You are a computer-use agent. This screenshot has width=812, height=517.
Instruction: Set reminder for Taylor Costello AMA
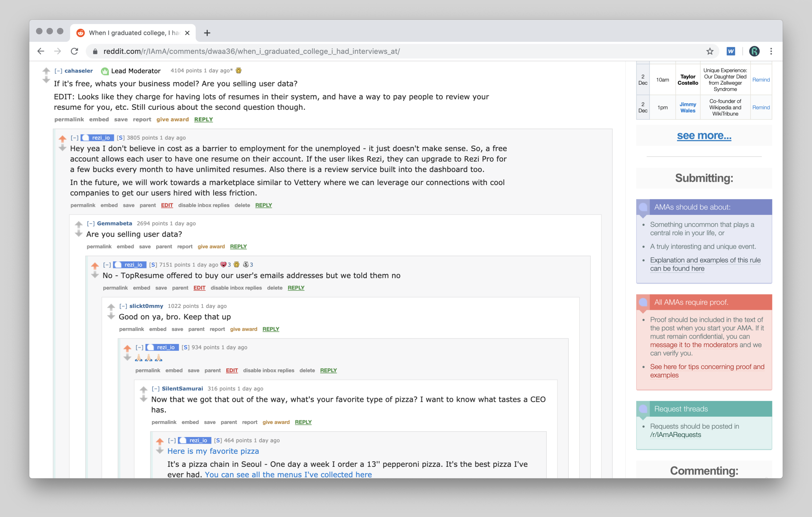pyautogui.click(x=761, y=80)
